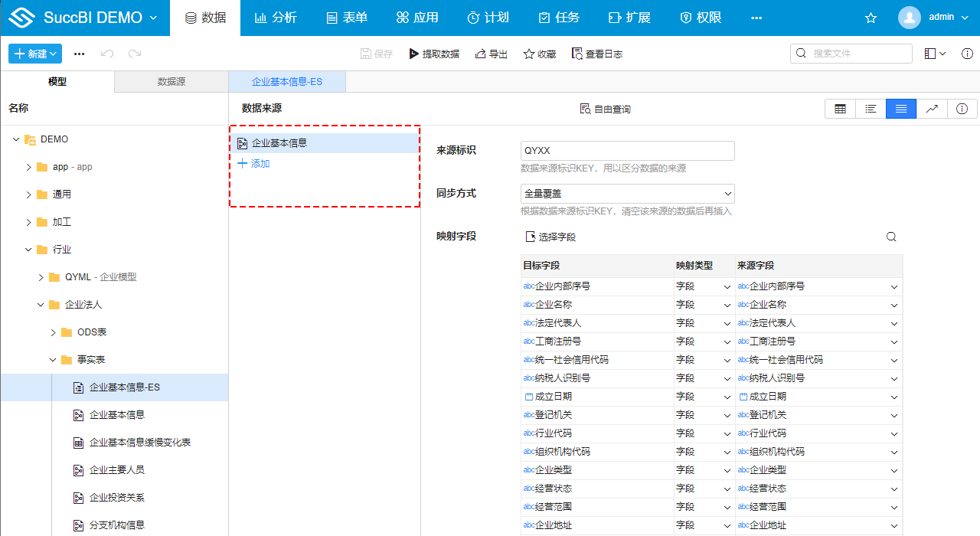980x536 pixels.
Task: Select the line chart view icon
Action: tap(932, 109)
